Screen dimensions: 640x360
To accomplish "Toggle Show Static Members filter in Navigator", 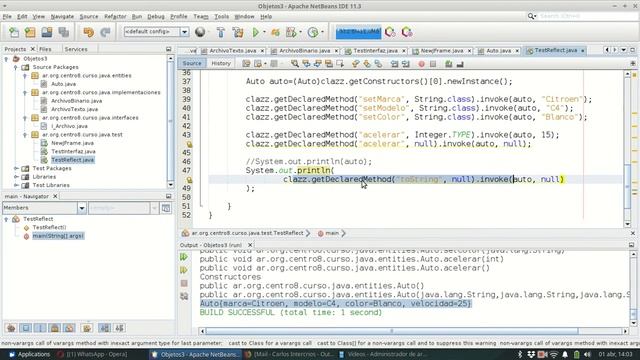I will pyautogui.click(x=40, y=328).
